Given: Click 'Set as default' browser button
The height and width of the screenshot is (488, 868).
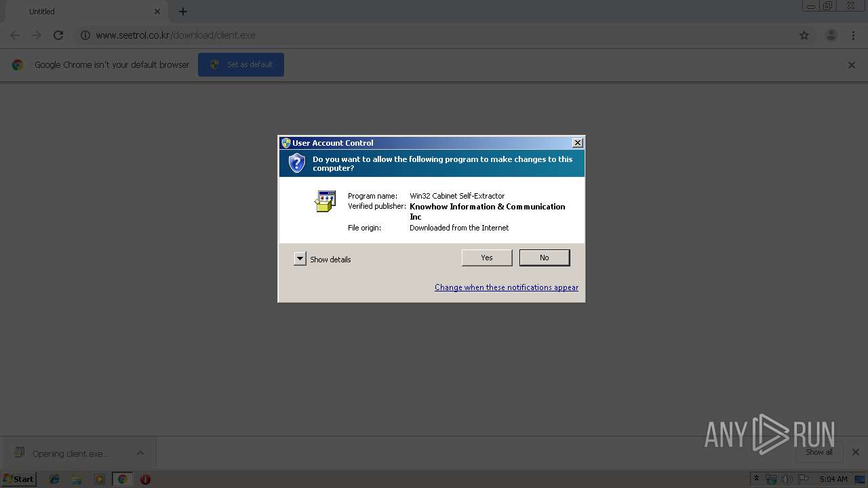Looking at the screenshot, I should click(241, 64).
